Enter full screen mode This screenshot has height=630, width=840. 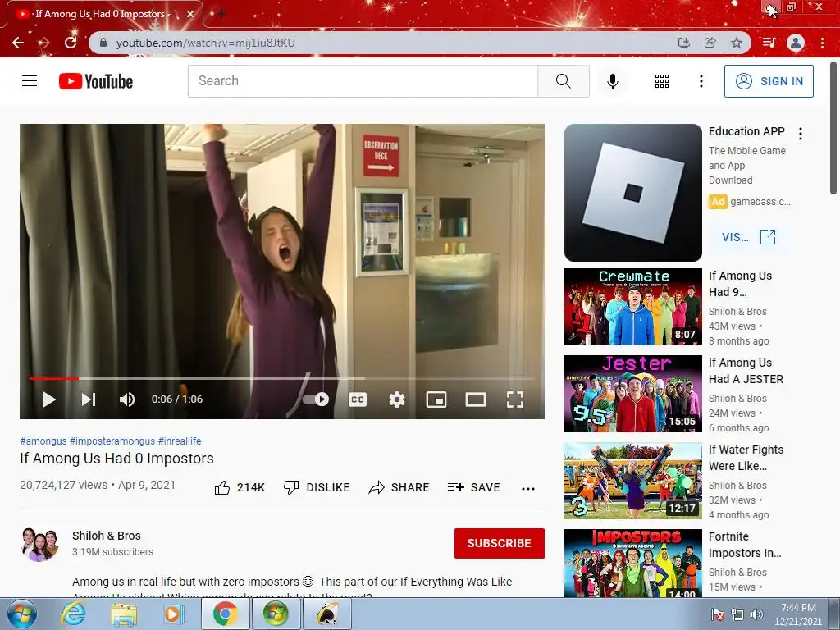click(x=515, y=399)
